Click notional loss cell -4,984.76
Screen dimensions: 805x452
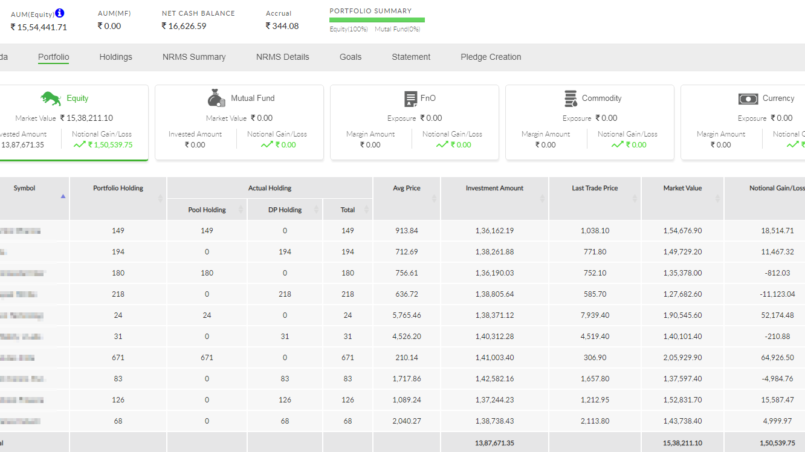tap(777, 379)
